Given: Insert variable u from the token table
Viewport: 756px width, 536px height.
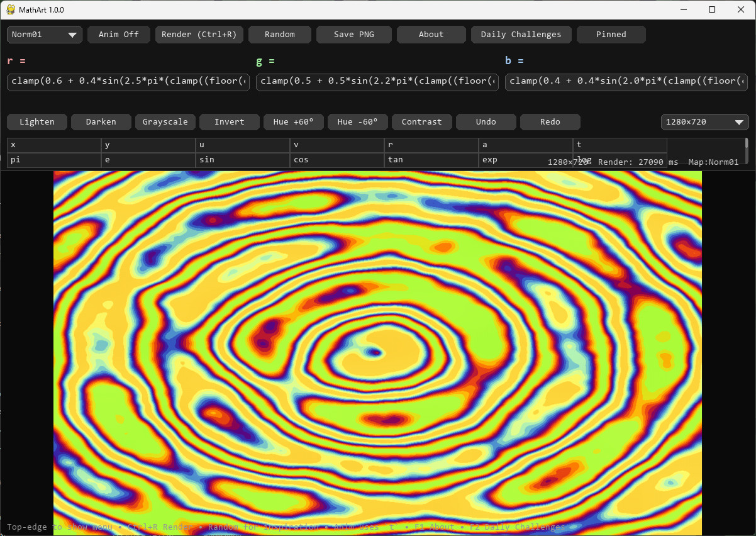Looking at the screenshot, I should 243,145.
